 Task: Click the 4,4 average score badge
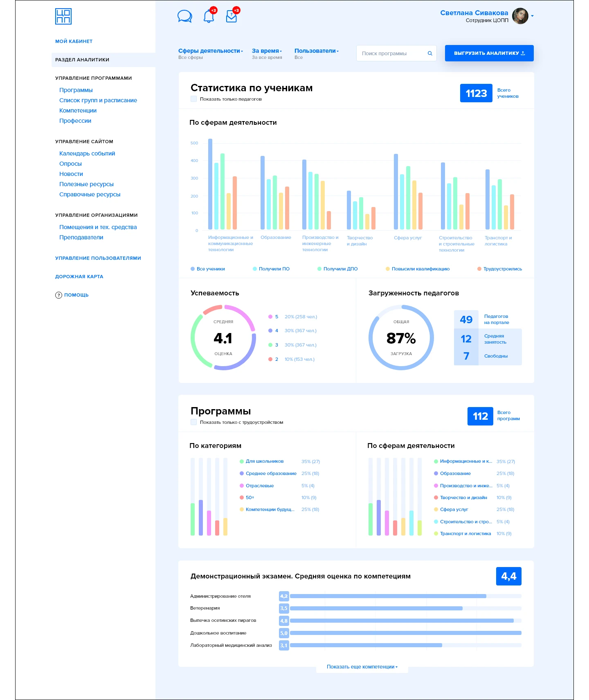509,576
